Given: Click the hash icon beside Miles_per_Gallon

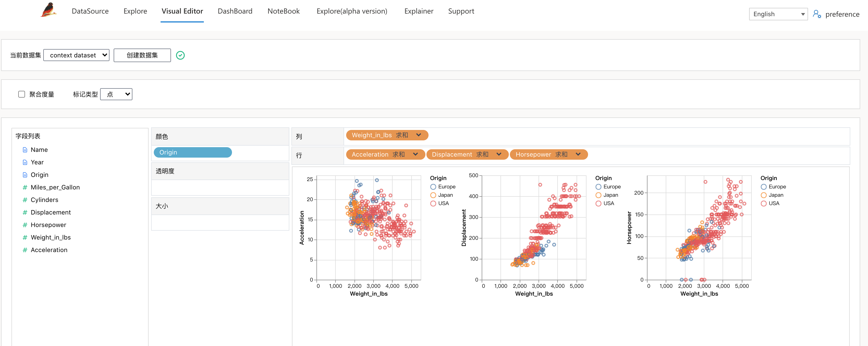Looking at the screenshot, I should click(25, 188).
